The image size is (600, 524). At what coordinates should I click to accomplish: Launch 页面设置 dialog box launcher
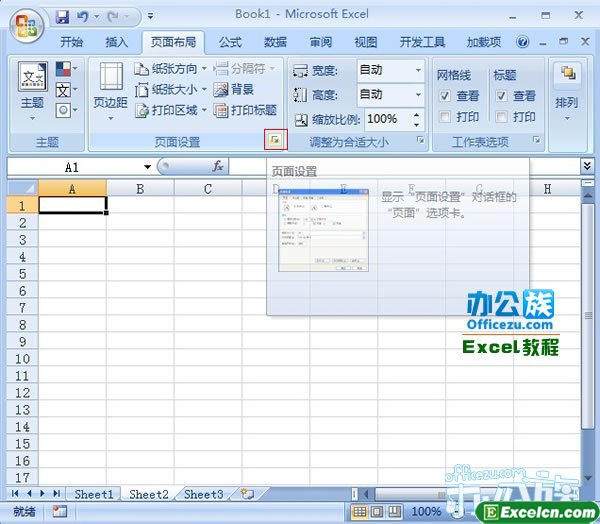(x=275, y=140)
